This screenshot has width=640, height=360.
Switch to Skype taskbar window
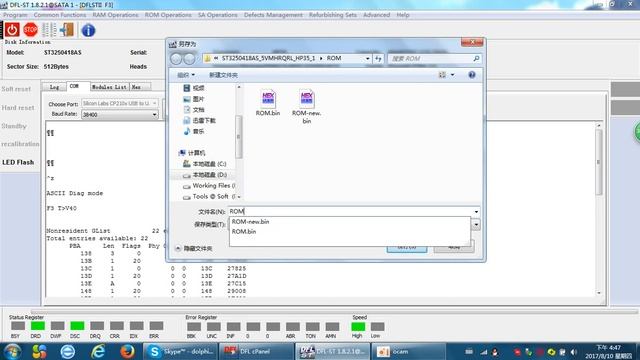click(x=180, y=351)
